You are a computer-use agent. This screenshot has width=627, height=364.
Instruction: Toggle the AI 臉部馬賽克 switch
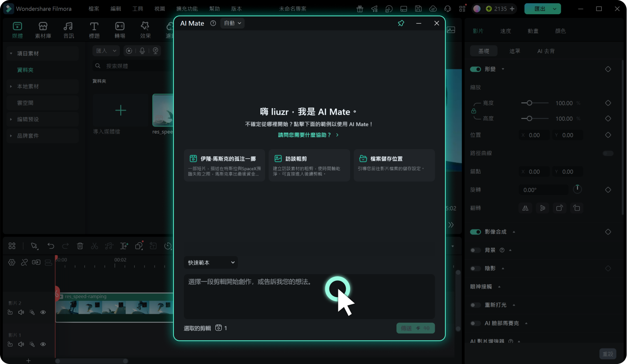[x=476, y=323]
